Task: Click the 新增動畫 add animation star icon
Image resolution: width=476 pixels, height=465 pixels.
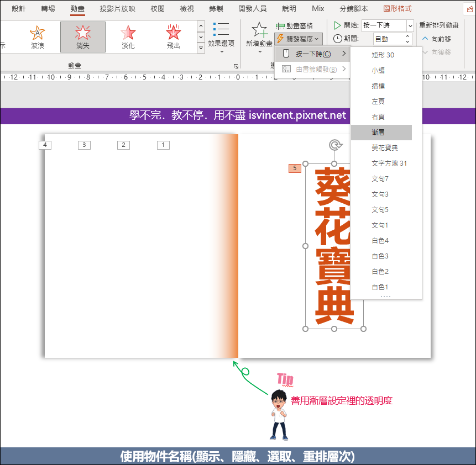Action: point(259,30)
